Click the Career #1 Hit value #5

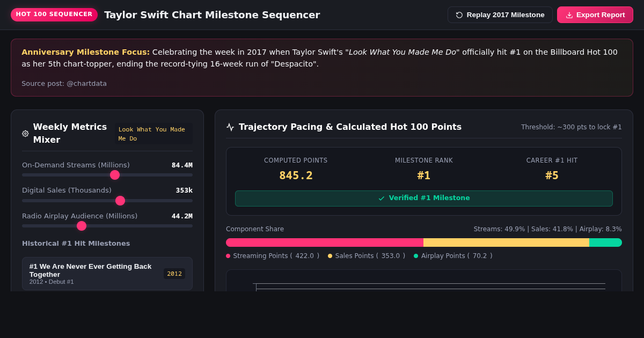pos(552,175)
